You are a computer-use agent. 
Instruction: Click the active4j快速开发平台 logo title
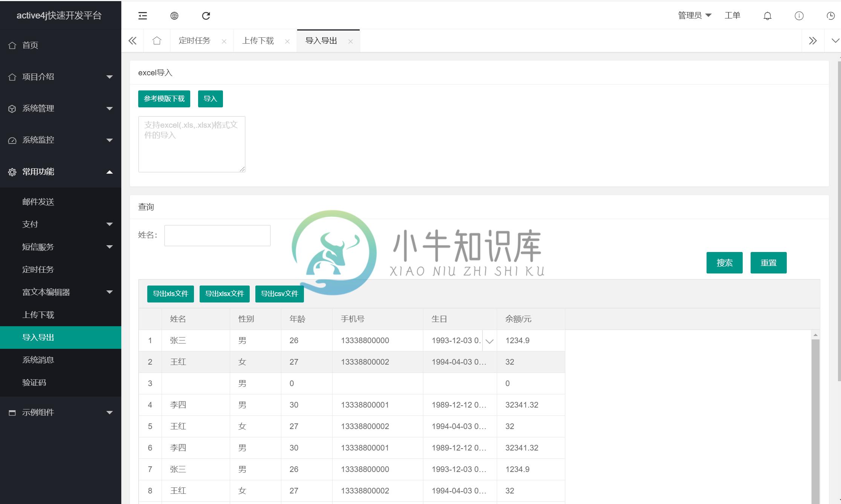[59, 15]
